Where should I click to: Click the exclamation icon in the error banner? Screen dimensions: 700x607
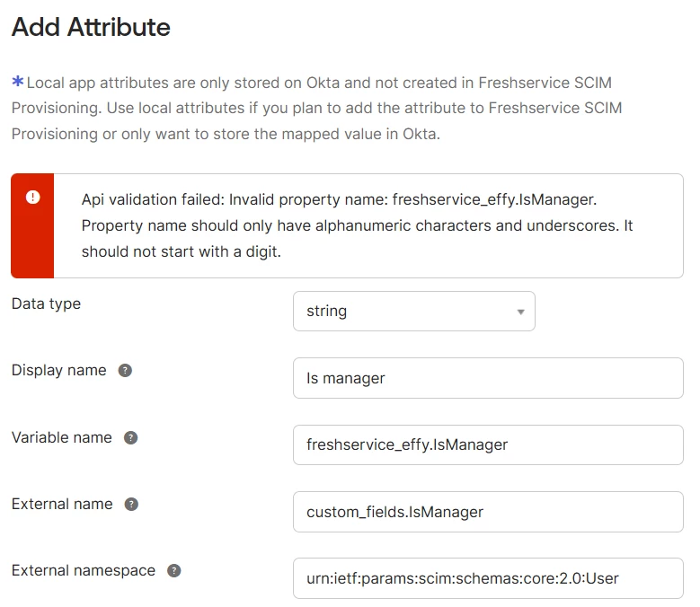32,197
